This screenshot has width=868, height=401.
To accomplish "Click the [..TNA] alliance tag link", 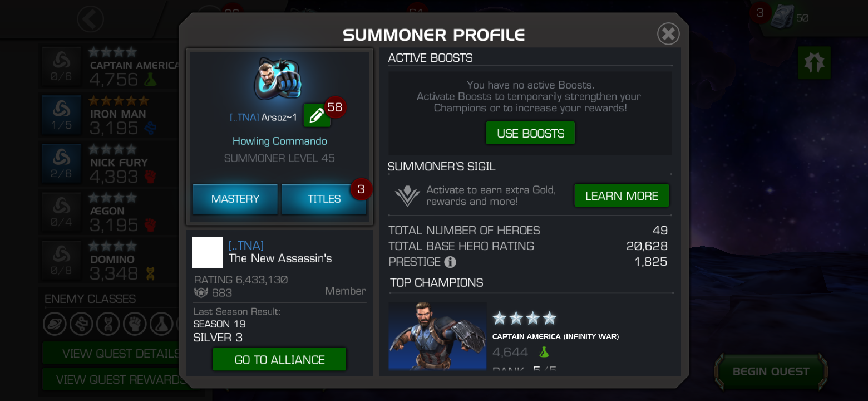I will click(246, 246).
